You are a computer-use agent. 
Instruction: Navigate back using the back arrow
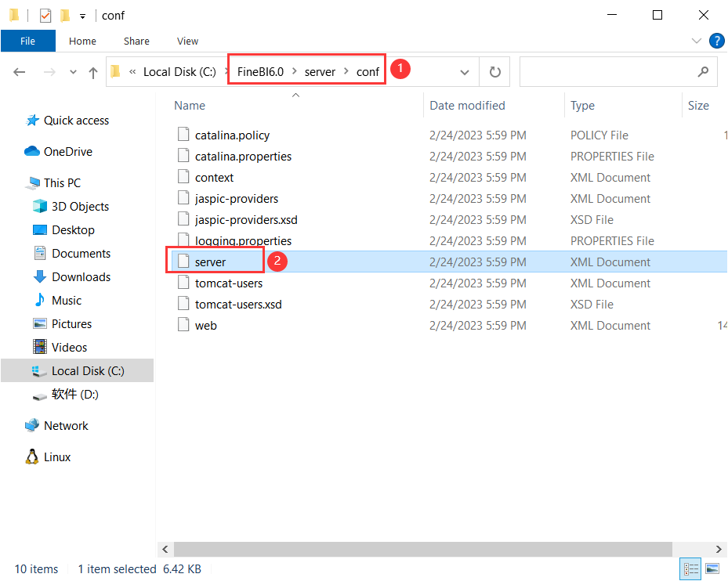(17, 71)
